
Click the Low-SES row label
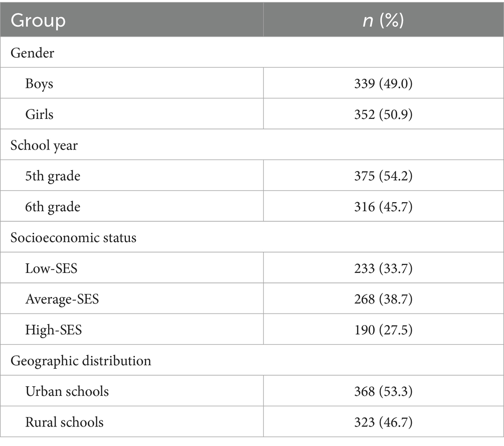(51, 268)
